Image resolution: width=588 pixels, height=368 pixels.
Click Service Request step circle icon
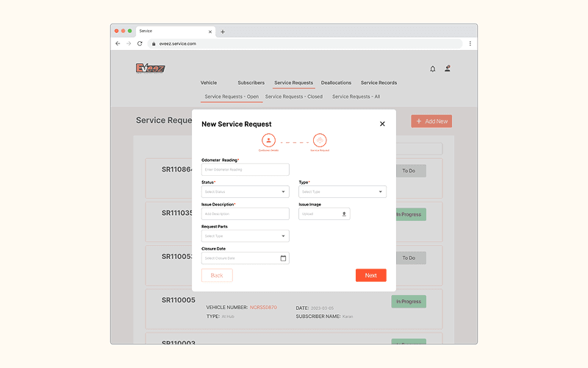pos(320,141)
